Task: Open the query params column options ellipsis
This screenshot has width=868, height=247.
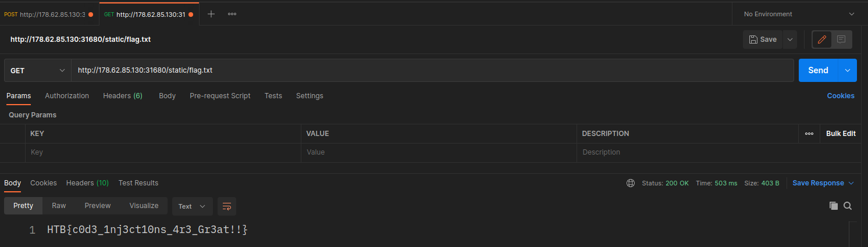Action: [809, 134]
